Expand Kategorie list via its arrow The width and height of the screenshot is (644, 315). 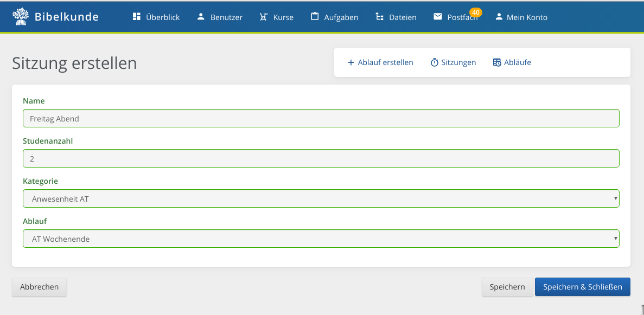point(615,198)
